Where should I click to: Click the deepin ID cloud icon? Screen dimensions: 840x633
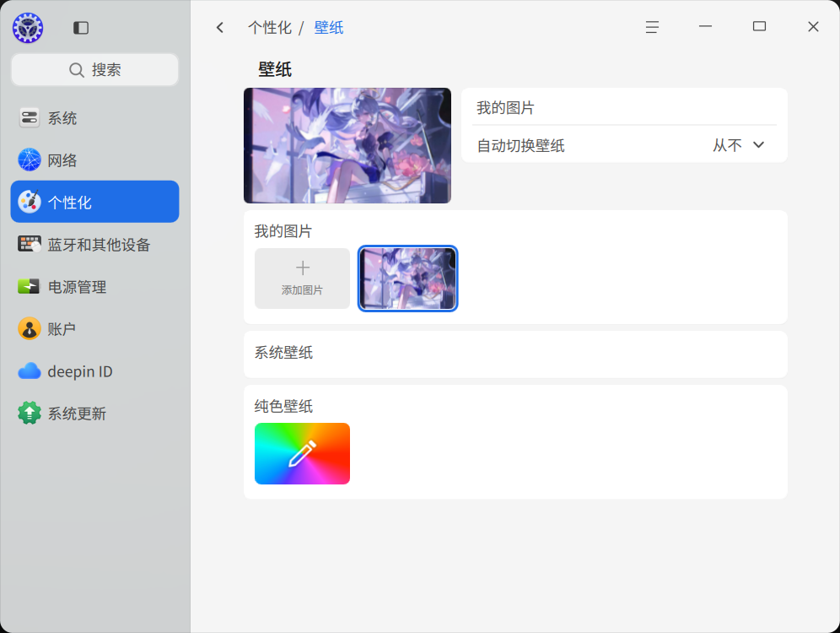[30, 371]
